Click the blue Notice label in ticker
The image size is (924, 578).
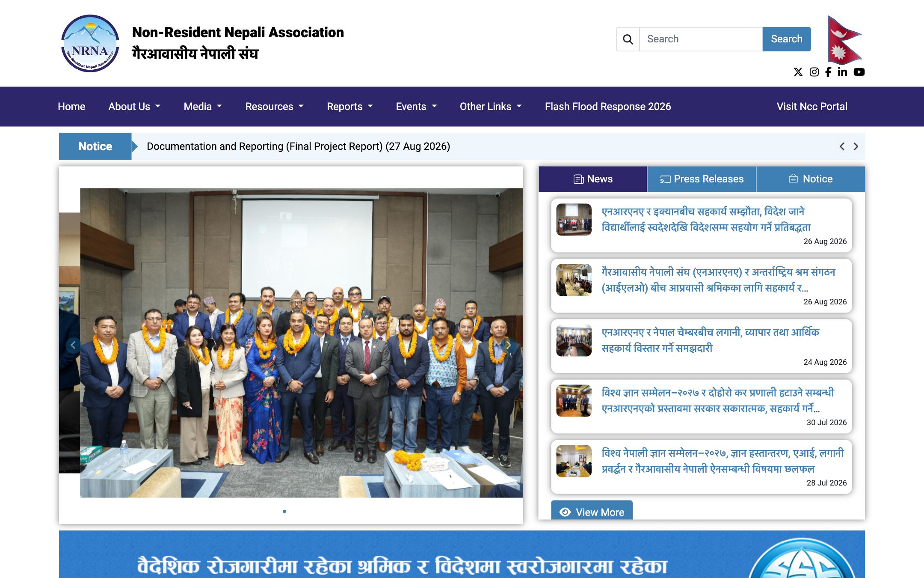click(x=95, y=146)
